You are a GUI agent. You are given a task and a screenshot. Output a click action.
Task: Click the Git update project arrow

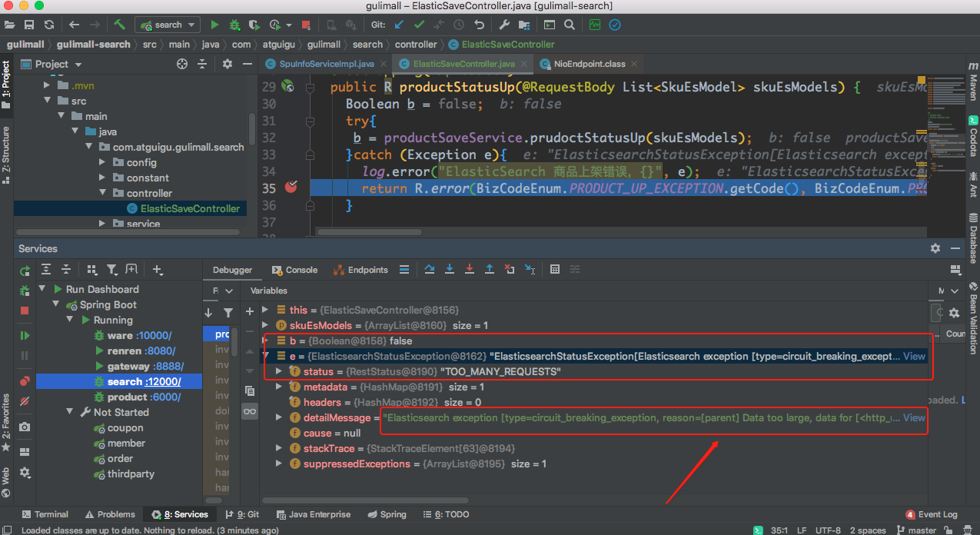click(399, 25)
